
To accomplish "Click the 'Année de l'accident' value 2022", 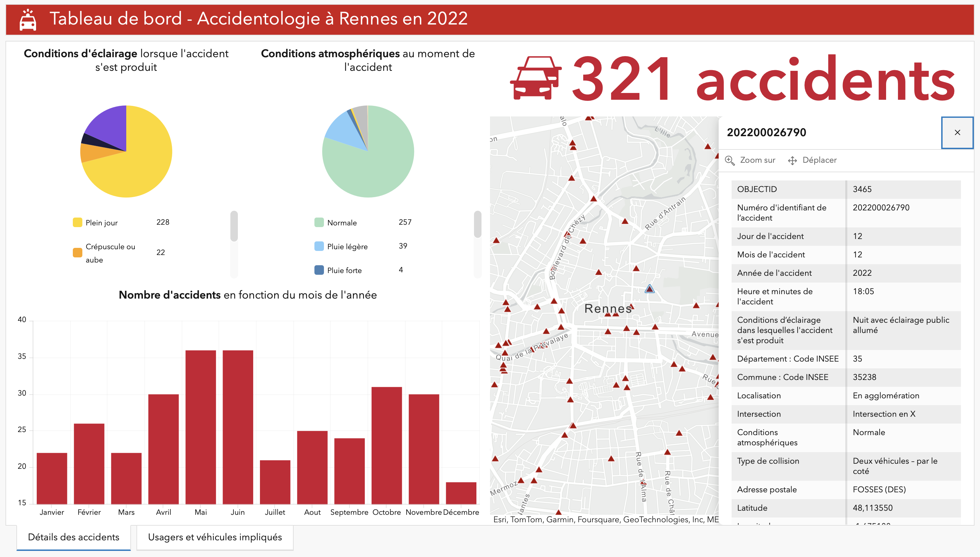I will tap(862, 273).
